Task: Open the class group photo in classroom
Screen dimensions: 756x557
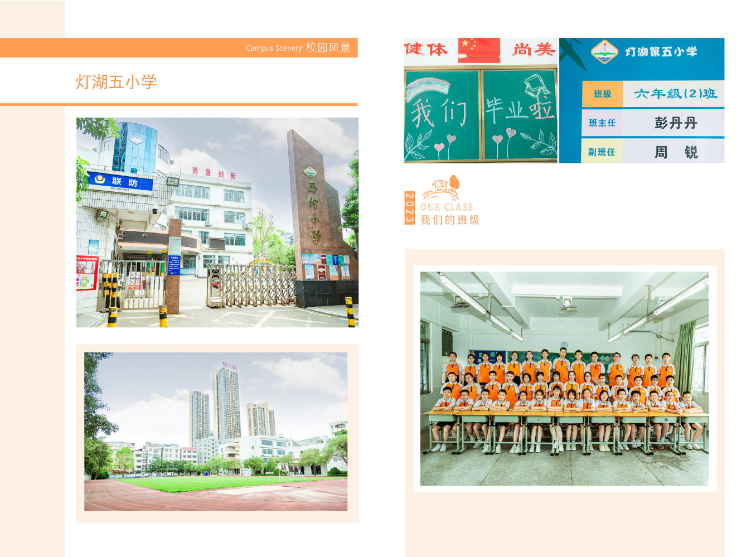Action: [x=564, y=379]
